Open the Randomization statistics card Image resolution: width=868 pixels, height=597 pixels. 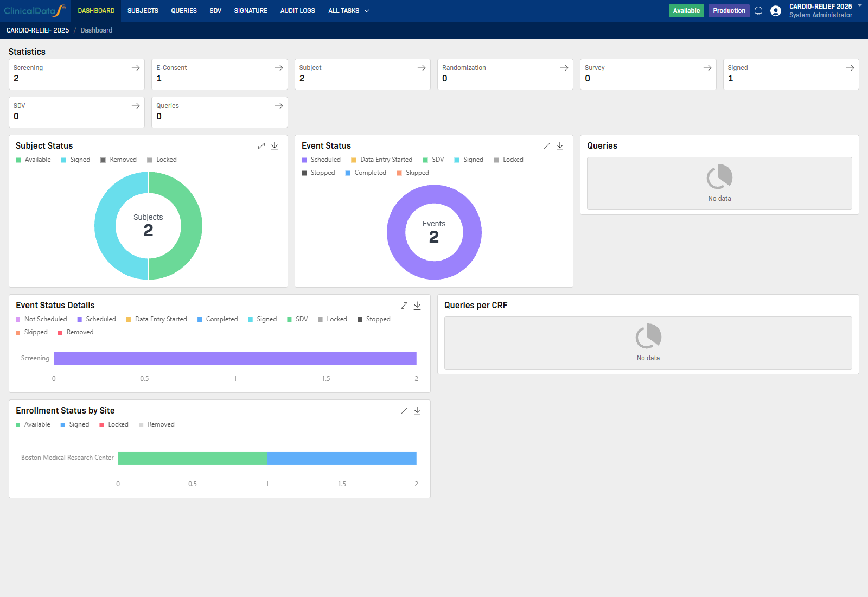point(505,74)
